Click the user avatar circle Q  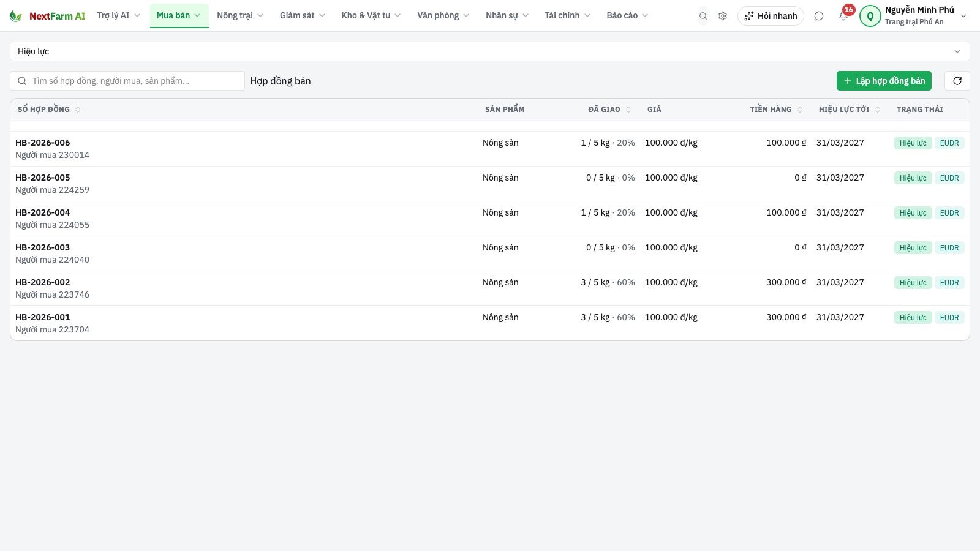870,16
